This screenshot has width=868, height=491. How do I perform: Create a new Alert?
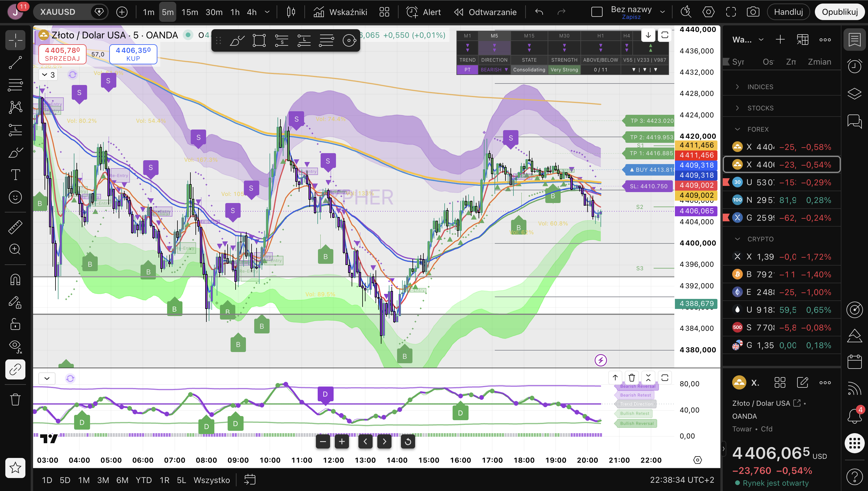click(424, 12)
